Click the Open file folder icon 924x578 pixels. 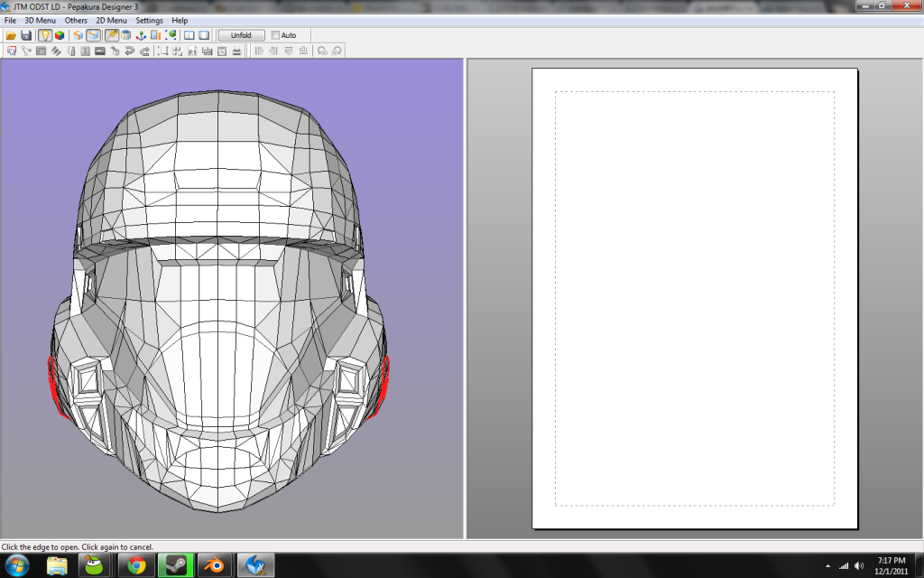click(11, 35)
